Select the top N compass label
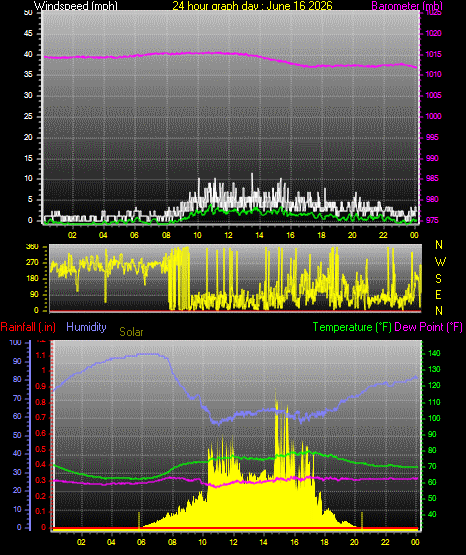The height and width of the screenshot is (555, 466). coord(439,245)
